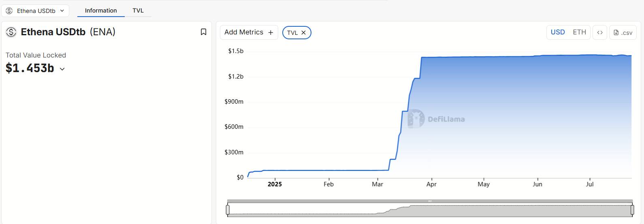Viewport: 644px width, 224px height.
Task: Switch to the Information tab
Action: click(x=101, y=11)
